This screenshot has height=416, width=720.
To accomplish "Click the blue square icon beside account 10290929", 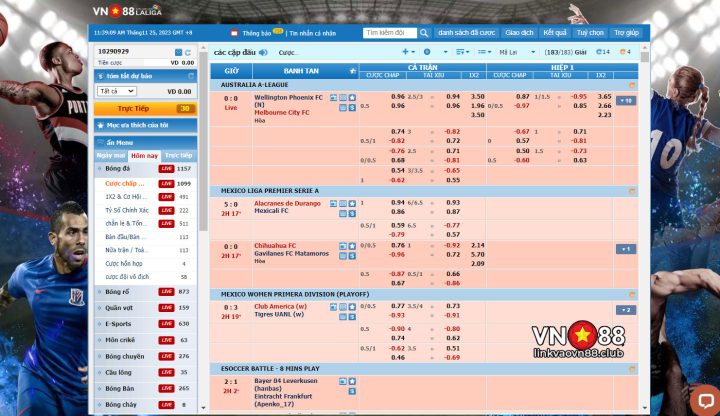I will [179, 52].
